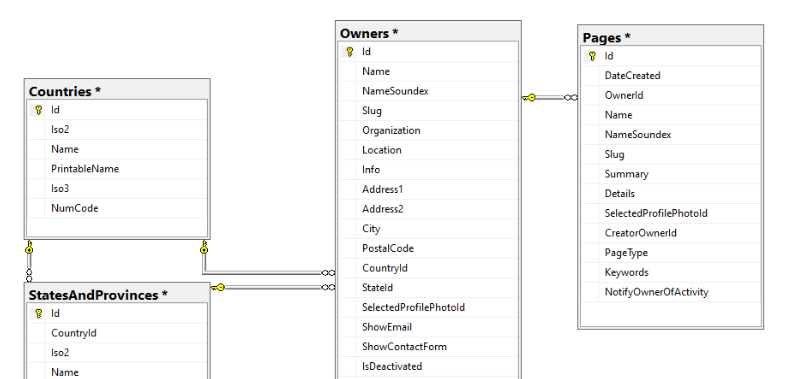
Task: Select the Countries table header
Action: point(117,92)
